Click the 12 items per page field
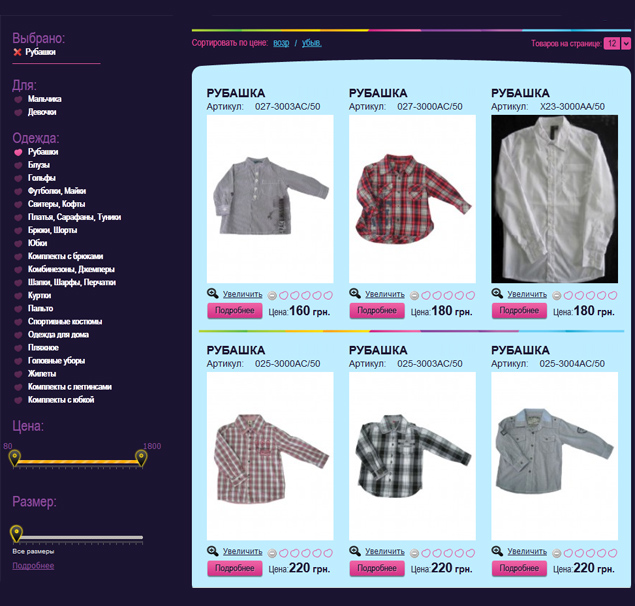 click(x=612, y=43)
